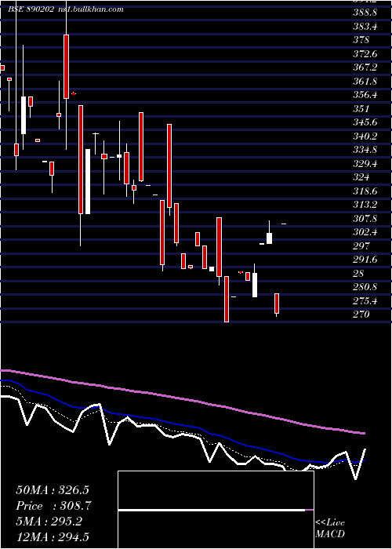Click the last red candle near 275.4
This screenshot has width=392, height=549.
(277, 304)
